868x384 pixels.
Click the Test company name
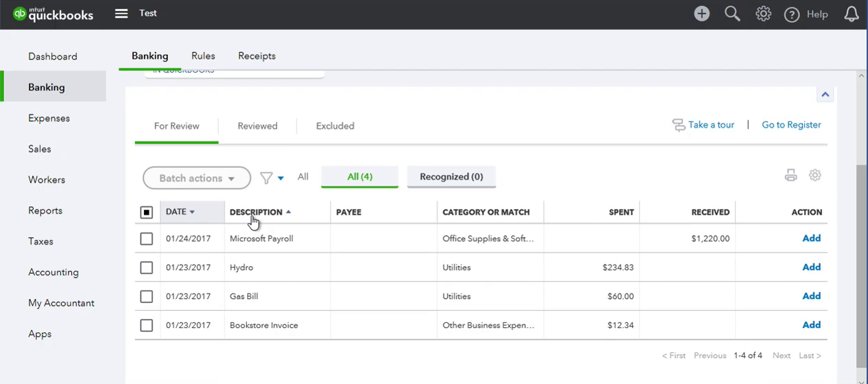click(x=148, y=13)
